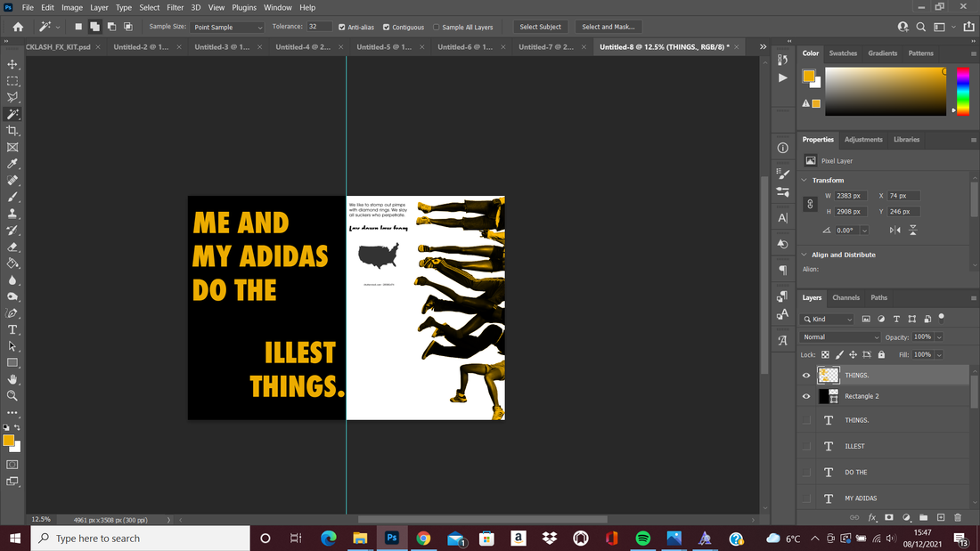Click the Select and Mask button
This screenshot has height=551, width=980.
[608, 27]
